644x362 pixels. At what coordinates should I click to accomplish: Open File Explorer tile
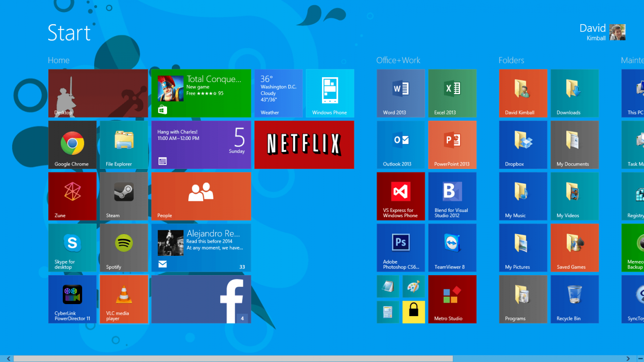click(124, 145)
